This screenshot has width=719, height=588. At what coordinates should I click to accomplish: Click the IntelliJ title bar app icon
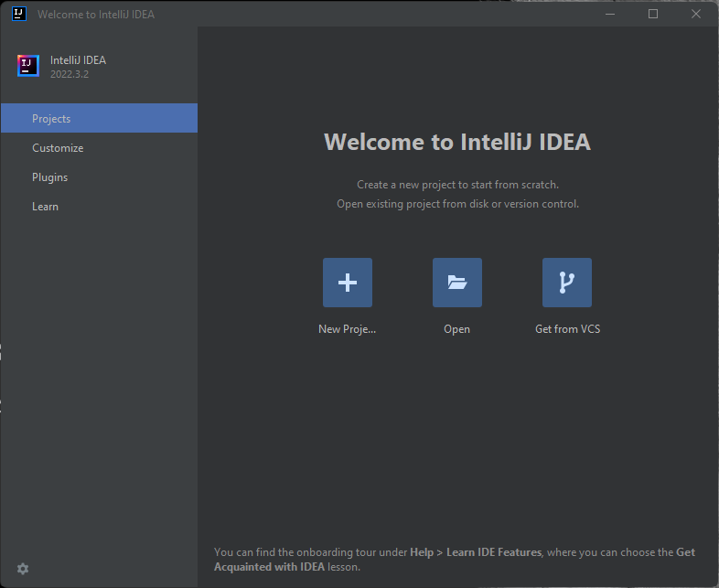(x=19, y=14)
